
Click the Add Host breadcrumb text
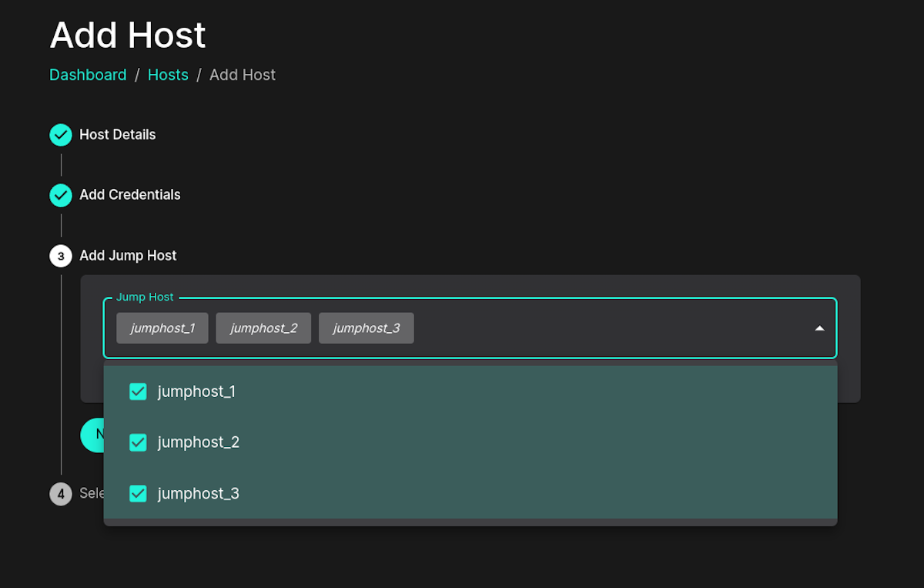point(242,74)
